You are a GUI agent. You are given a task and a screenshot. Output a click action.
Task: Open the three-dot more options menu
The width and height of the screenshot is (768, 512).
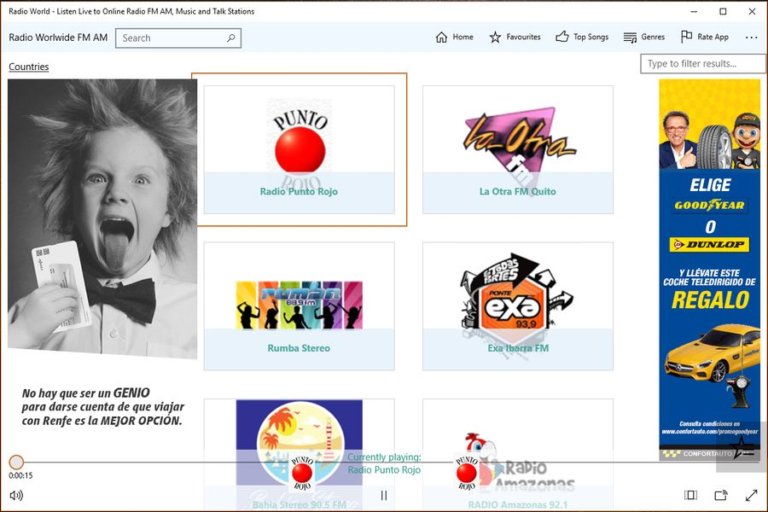[751, 37]
